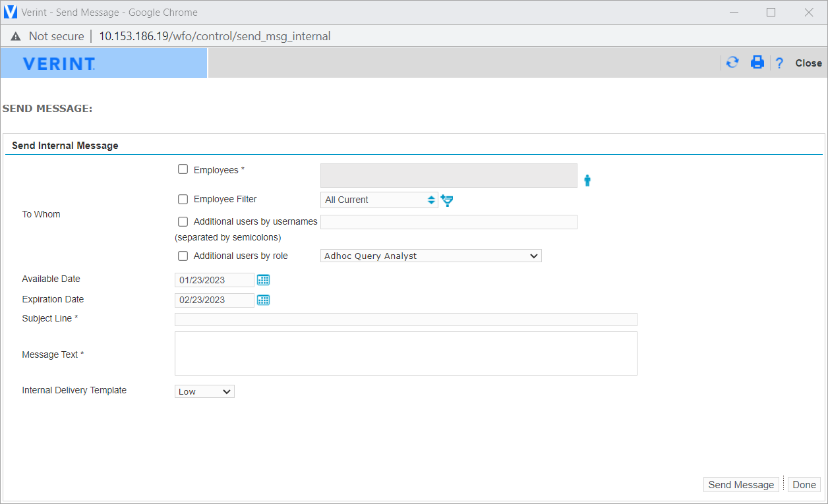Click the refresh icon in header
This screenshot has width=828, height=504.
pos(732,63)
